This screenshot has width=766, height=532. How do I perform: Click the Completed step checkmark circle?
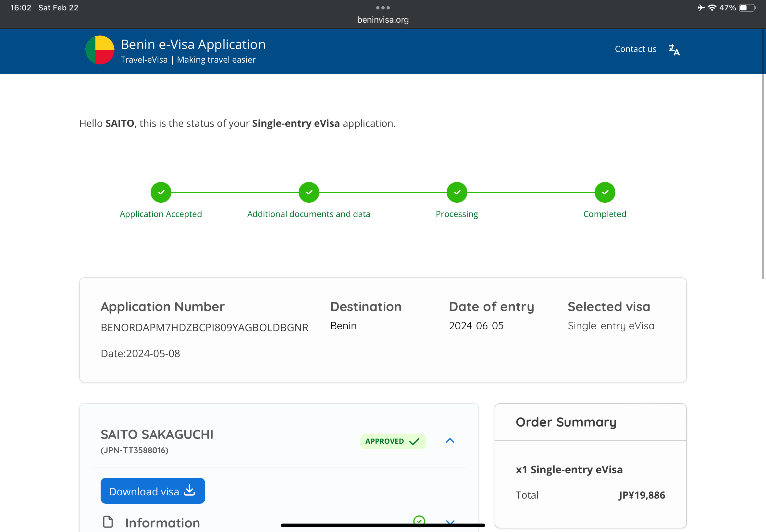click(605, 192)
